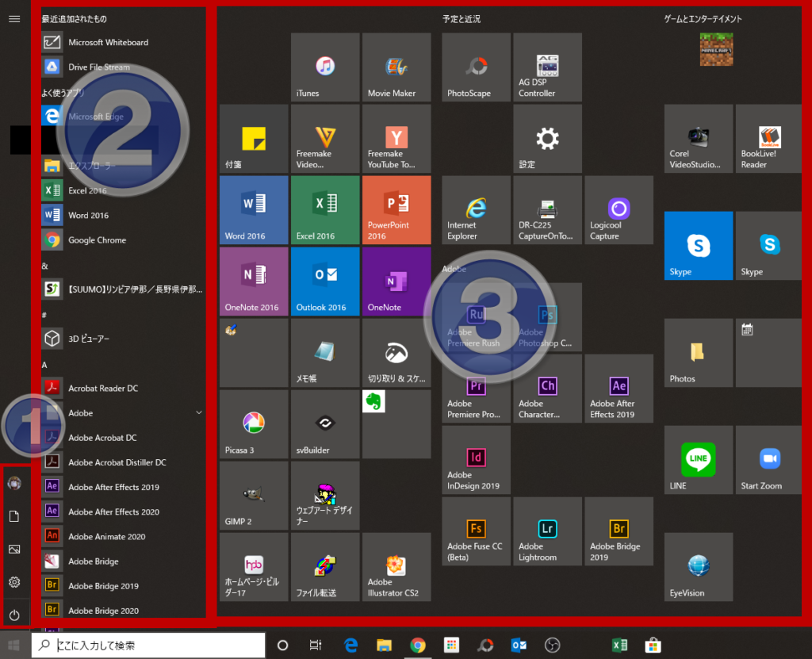812x659 pixels.
Task: Expand the Adobe folder chevron
Action: coord(199,412)
